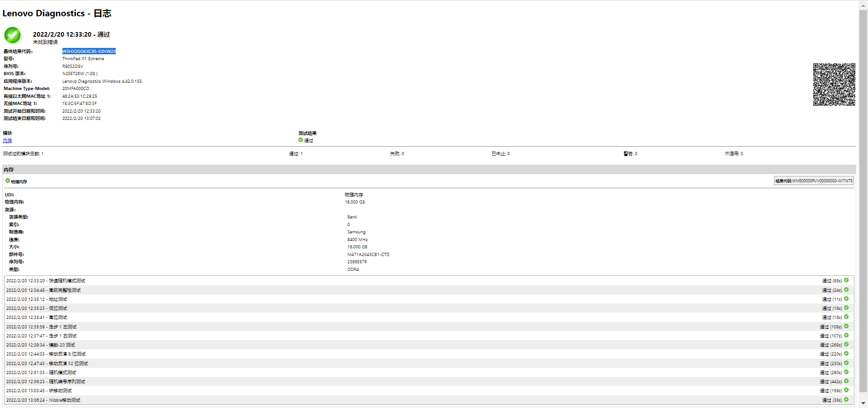Click the QR code image
868x408 pixels.
point(834,85)
